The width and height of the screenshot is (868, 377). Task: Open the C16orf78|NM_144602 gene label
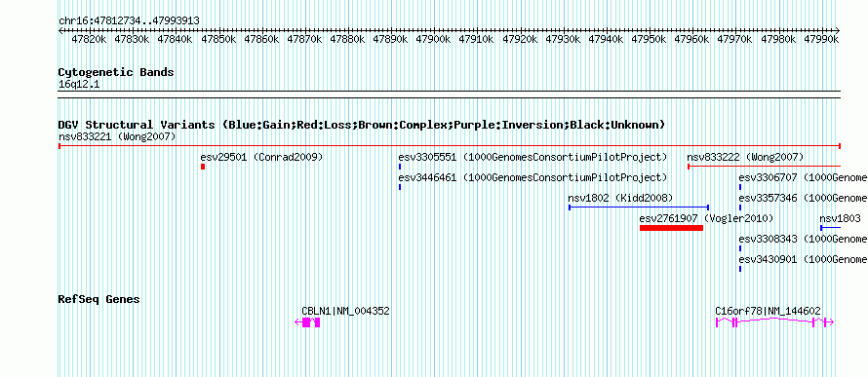pyautogui.click(x=768, y=311)
